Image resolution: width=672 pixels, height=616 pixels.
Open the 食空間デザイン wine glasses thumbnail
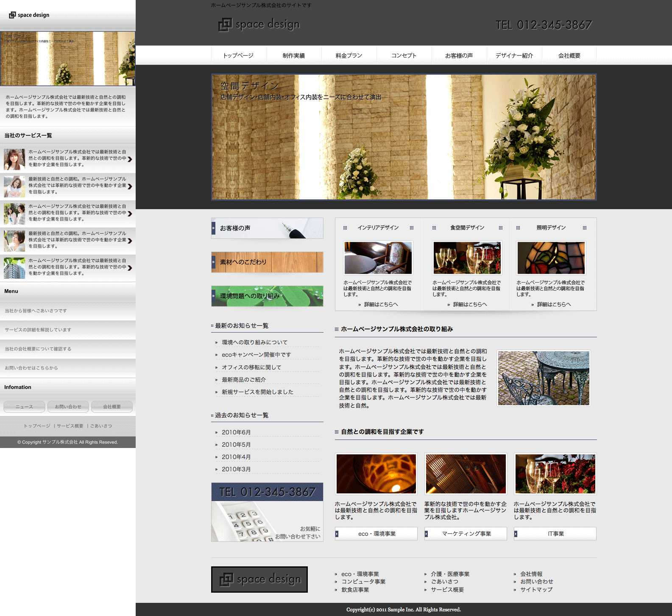point(467,258)
